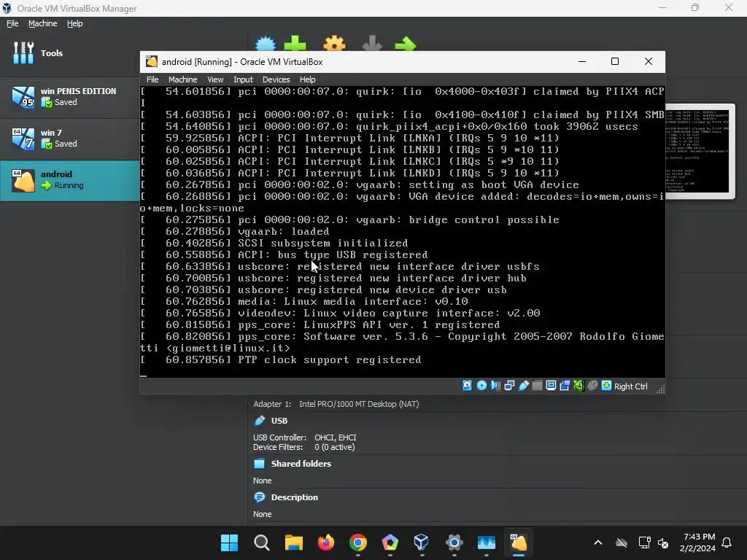Click the optical disk status icon

click(x=481, y=386)
